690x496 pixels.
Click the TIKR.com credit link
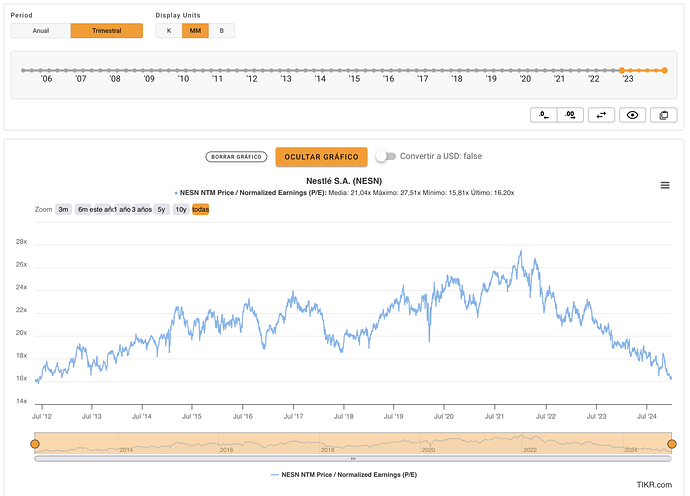pyautogui.click(x=654, y=485)
